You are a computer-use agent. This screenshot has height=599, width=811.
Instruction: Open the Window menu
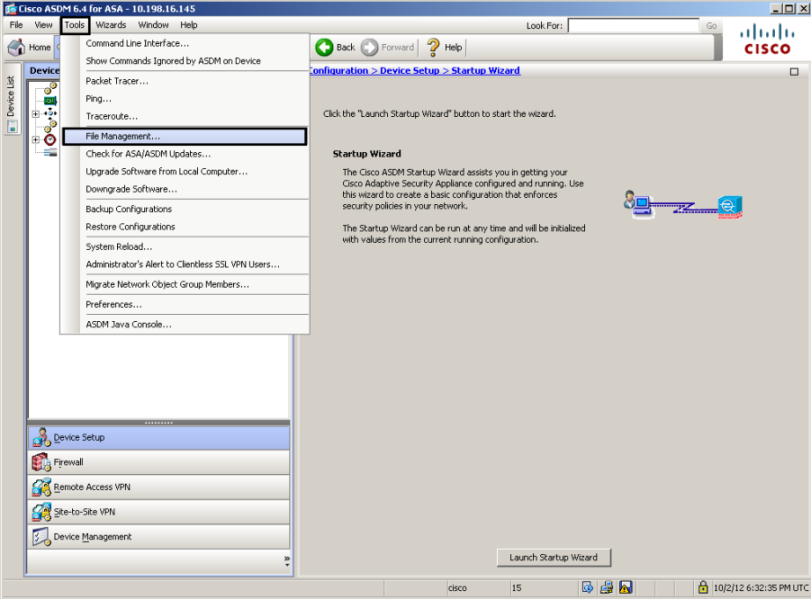tap(153, 25)
